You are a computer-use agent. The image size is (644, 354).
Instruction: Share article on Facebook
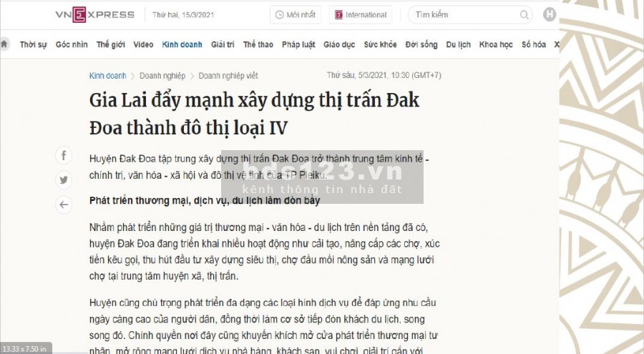pos(64,155)
